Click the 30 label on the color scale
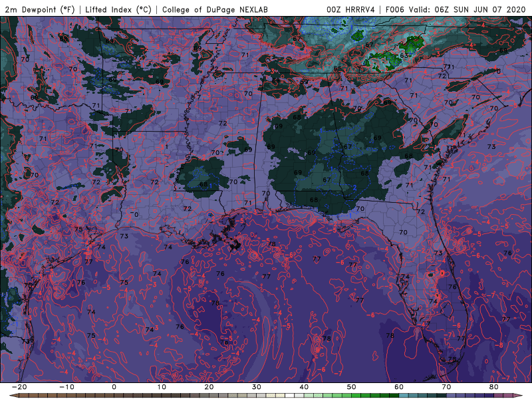532x399 pixels. 257,387
